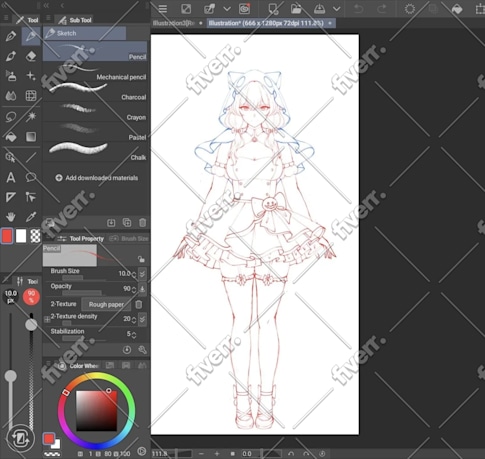Remove the Rough paper texture with trash icon
The height and width of the screenshot is (459, 485).
(139, 304)
